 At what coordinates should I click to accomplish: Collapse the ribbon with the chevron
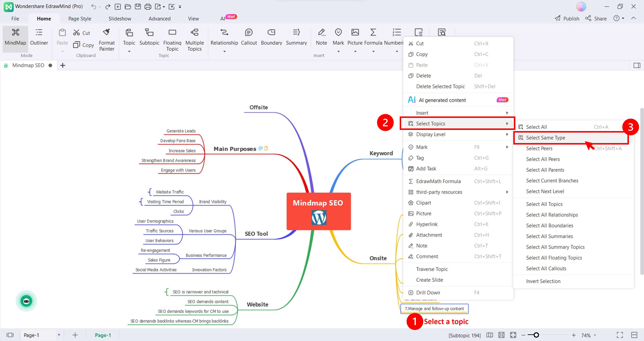(633, 18)
